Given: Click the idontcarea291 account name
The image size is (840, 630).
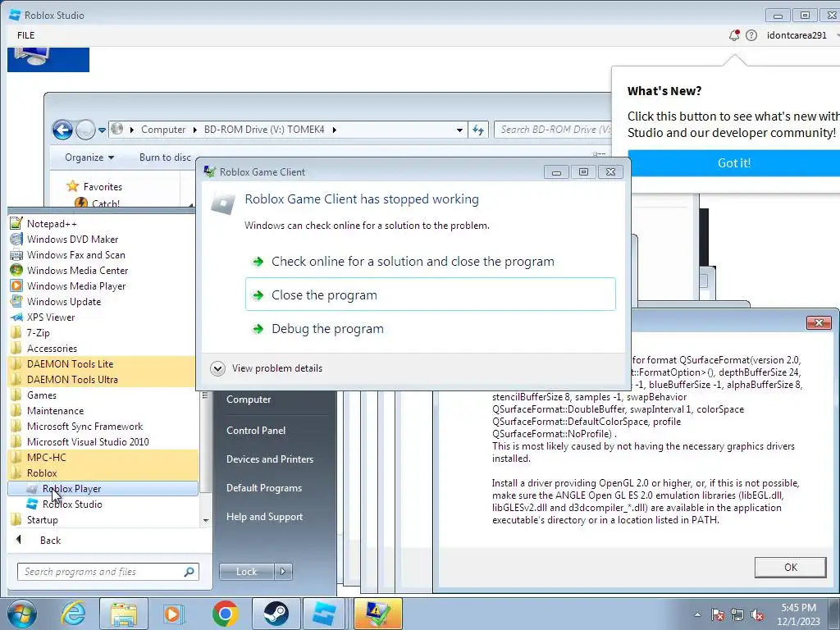Looking at the screenshot, I should tap(797, 35).
